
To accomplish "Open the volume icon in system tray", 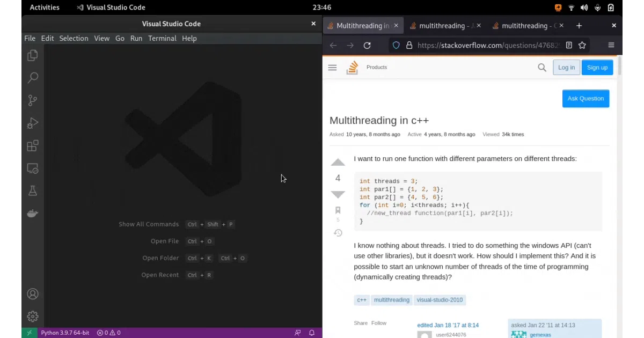I will (x=584, y=8).
